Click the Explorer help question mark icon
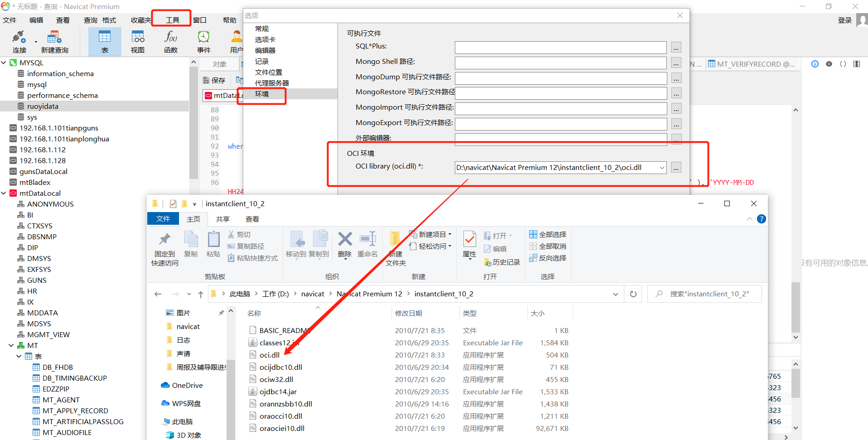Viewport: 868px width, 440px height. (762, 219)
